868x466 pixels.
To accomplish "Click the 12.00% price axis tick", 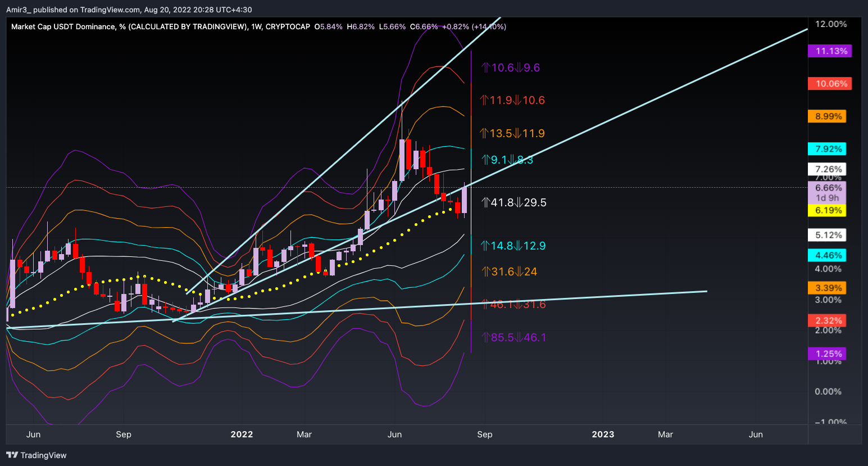I will 831,24.
